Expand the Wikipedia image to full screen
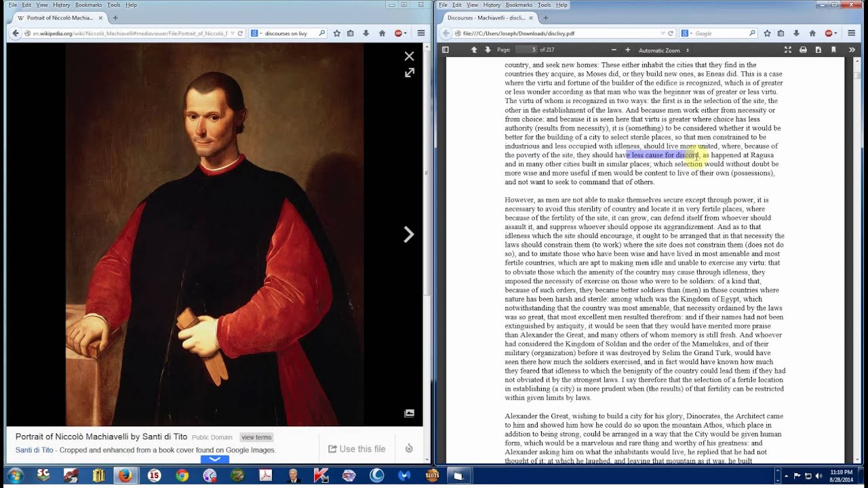Viewport: 868px width, 488px height. (410, 73)
